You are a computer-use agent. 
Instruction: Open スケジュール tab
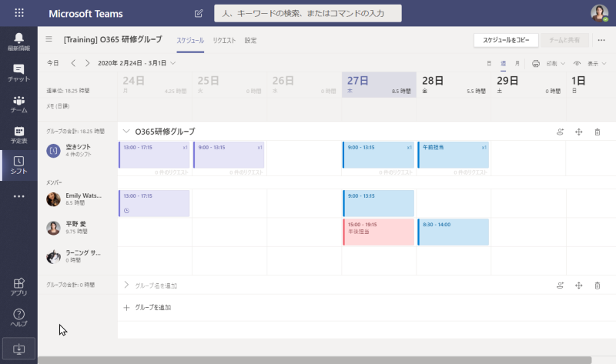[x=190, y=40]
